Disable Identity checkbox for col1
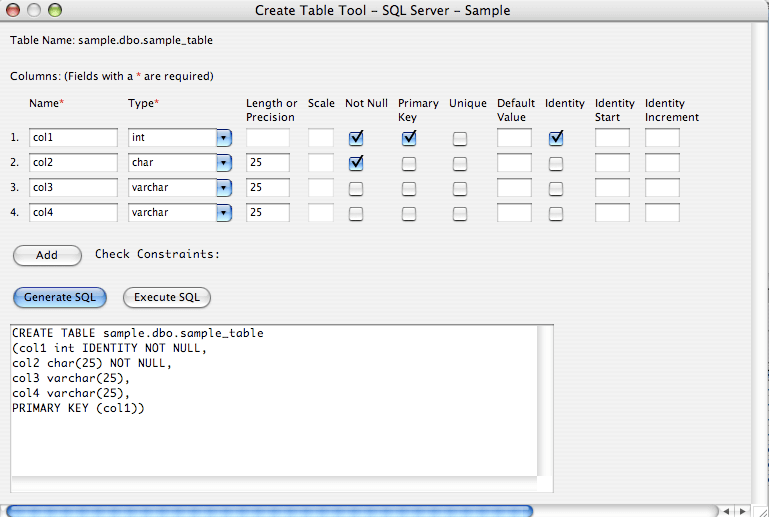769x517 pixels. pos(556,138)
